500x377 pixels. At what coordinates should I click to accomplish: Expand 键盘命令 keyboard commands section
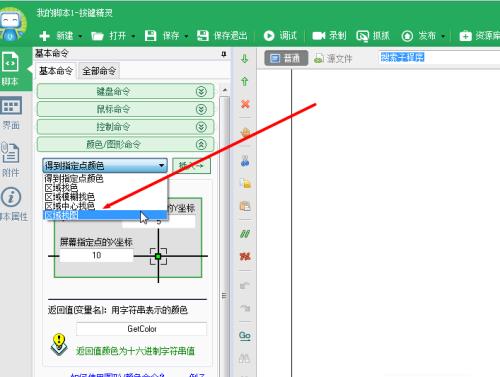[x=125, y=91]
